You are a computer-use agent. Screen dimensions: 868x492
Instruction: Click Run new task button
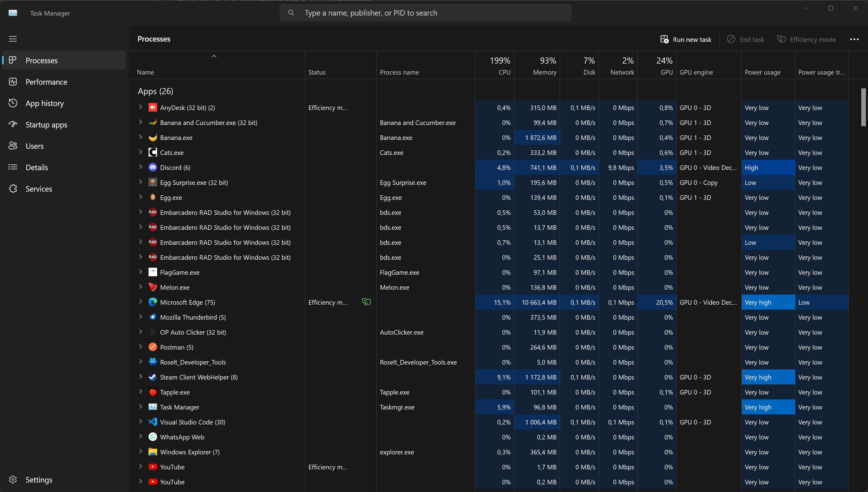pyautogui.click(x=686, y=39)
